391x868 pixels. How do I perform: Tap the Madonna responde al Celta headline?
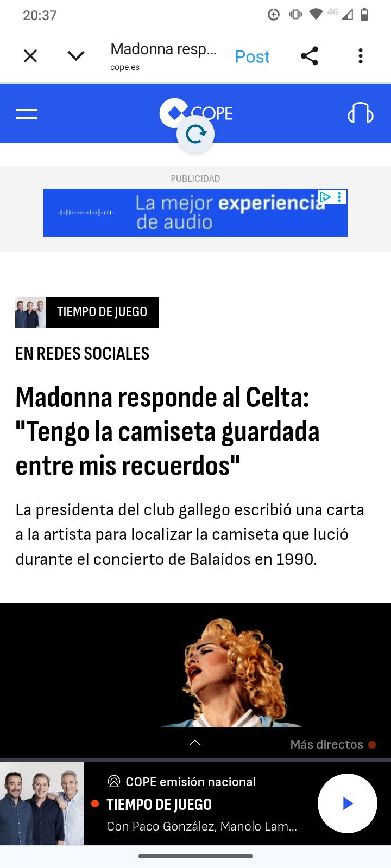tap(168, 431)
